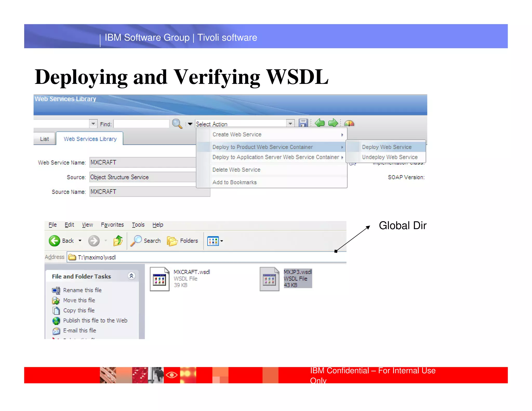Image resolution: width=532 pixels, height=411 pixels.
Task: Select the MXCRAFT.wsdl file icon
Action: coord(159,279)
